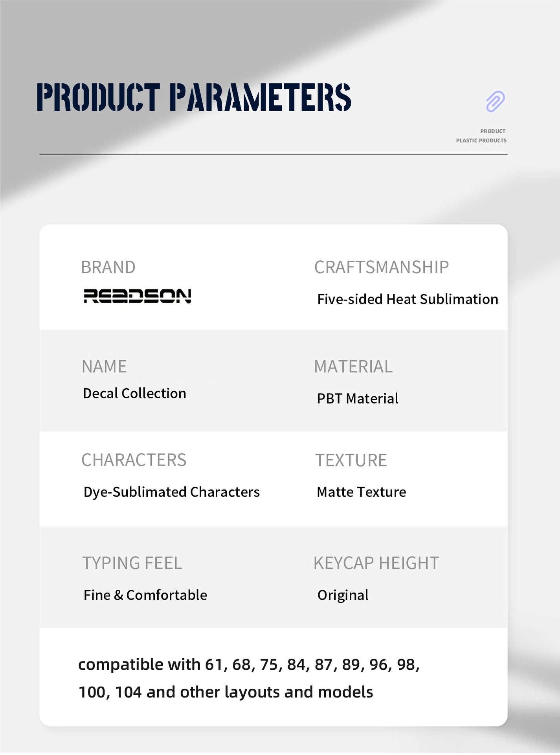Select the Dye-Sublimated Characters text
Image resolution: width=560 pixels, height=755 pixels.
(171, 492)
